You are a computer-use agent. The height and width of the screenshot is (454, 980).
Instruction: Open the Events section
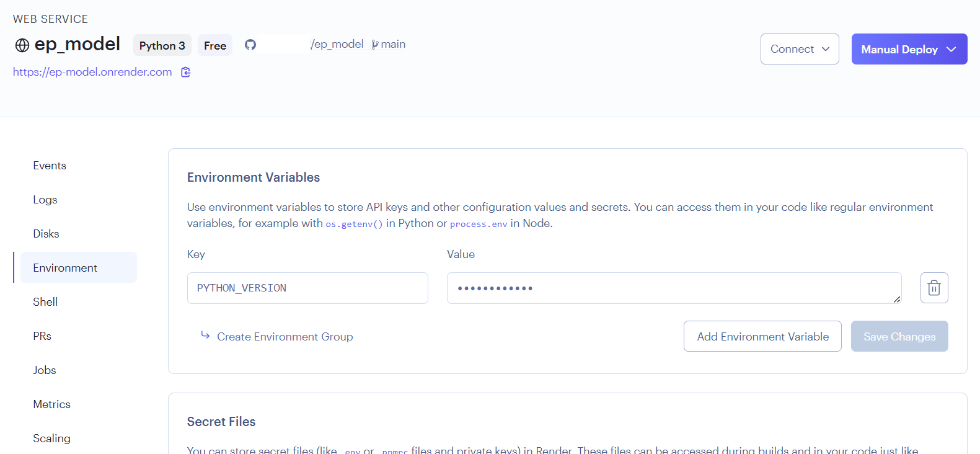coord(50,166)
